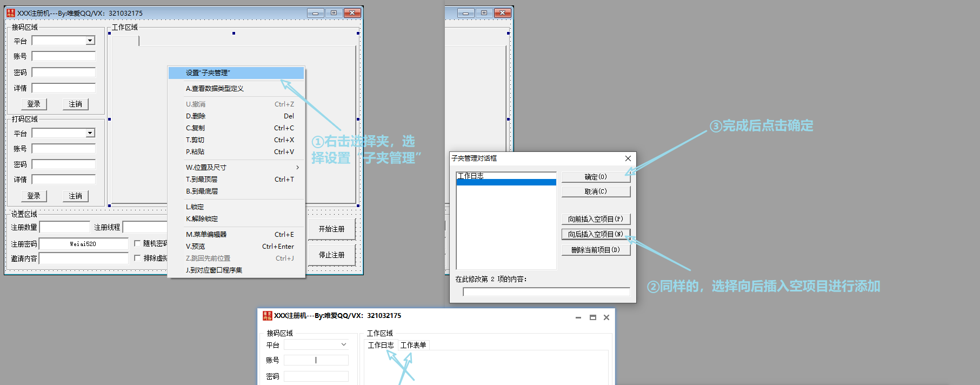Focus the 详情 field in 打码区域

tap(63, 180)
